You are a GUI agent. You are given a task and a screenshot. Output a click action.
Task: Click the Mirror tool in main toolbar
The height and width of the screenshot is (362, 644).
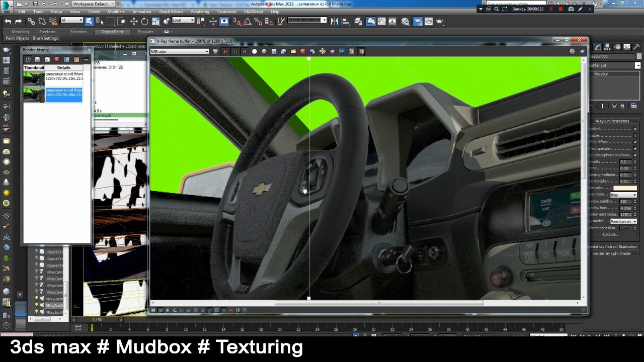click(336, 21)
